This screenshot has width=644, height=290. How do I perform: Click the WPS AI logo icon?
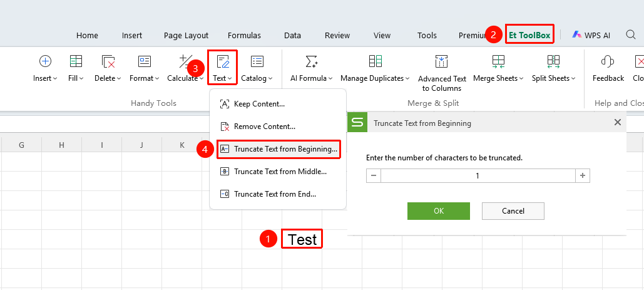(x=576, y=35)
